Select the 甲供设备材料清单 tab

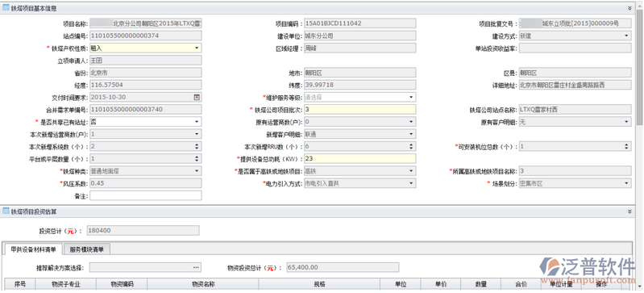33,249
